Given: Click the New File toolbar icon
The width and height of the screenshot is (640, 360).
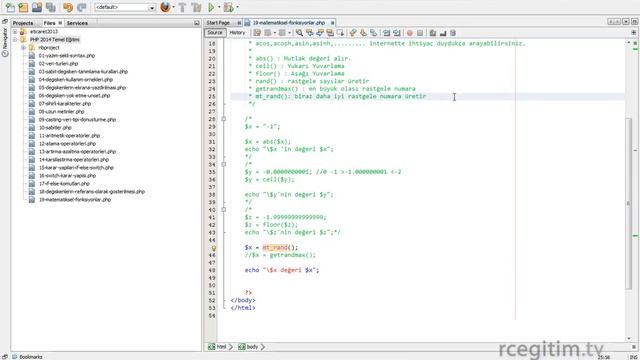Looking at the screenshot, I should coord(10,7).
